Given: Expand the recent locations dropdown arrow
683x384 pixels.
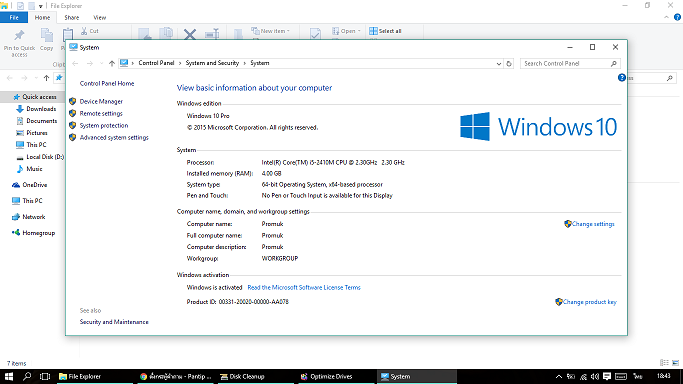Looking at the screenshot, I should [x=101, y=64].
